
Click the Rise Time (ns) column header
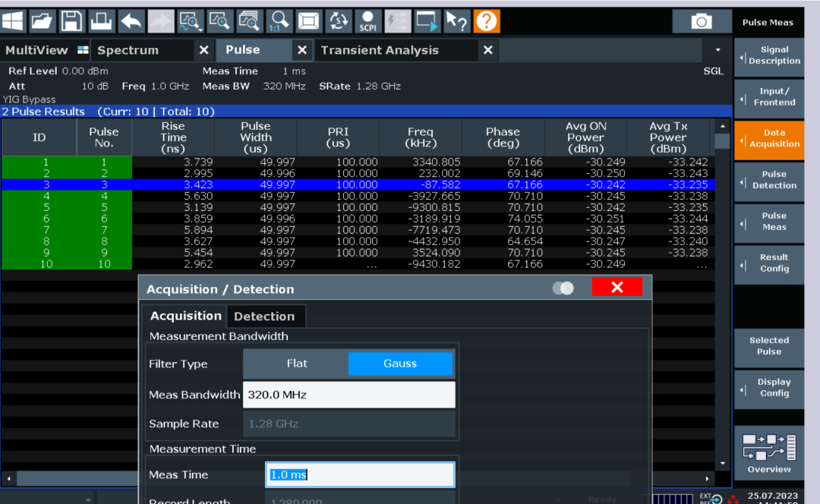coord(173,137)
